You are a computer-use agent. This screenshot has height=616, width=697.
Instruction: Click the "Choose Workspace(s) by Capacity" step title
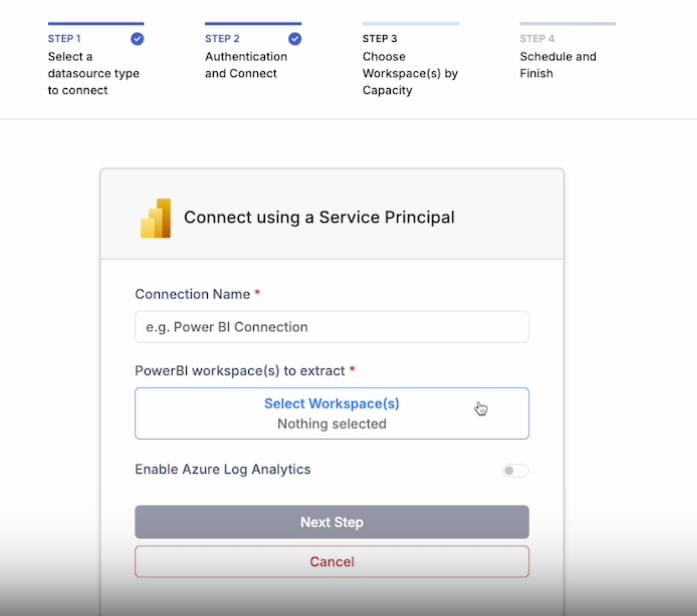[410, 73]
